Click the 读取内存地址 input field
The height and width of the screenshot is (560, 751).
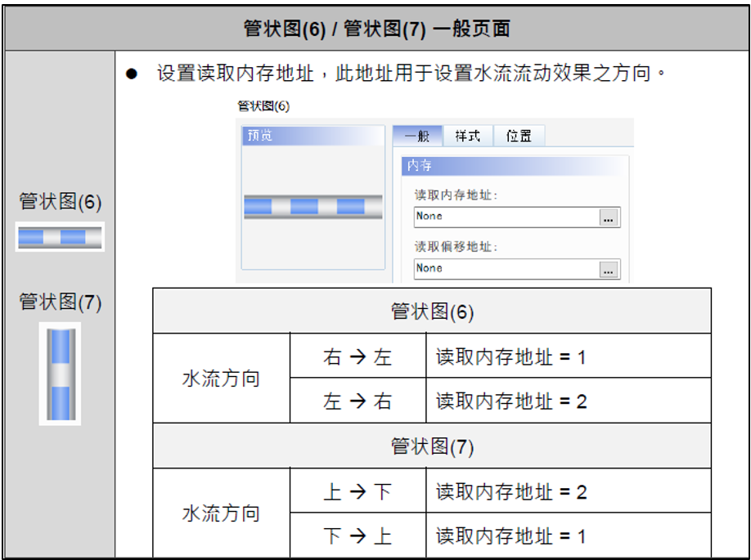506,217
